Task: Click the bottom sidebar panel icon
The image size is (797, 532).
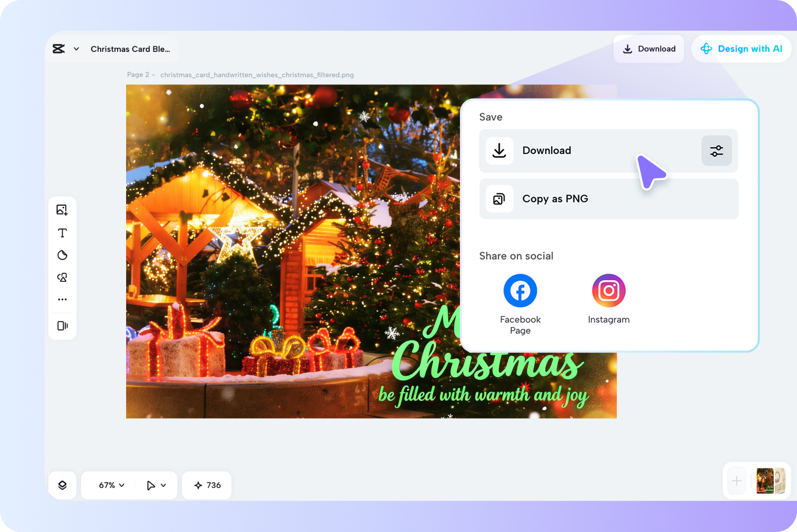Action: pos(62,325)
